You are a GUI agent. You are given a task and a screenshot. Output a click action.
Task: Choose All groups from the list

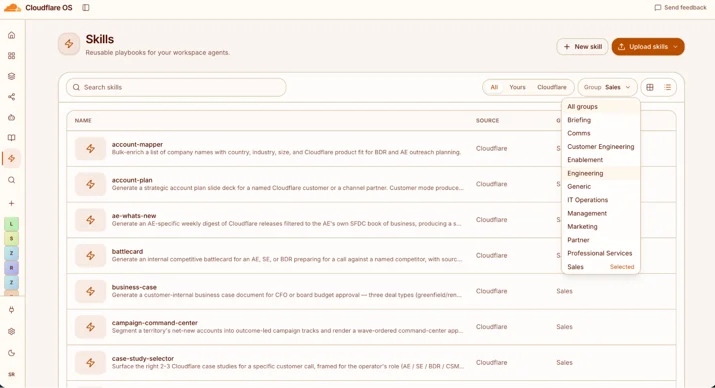point(601,106)
